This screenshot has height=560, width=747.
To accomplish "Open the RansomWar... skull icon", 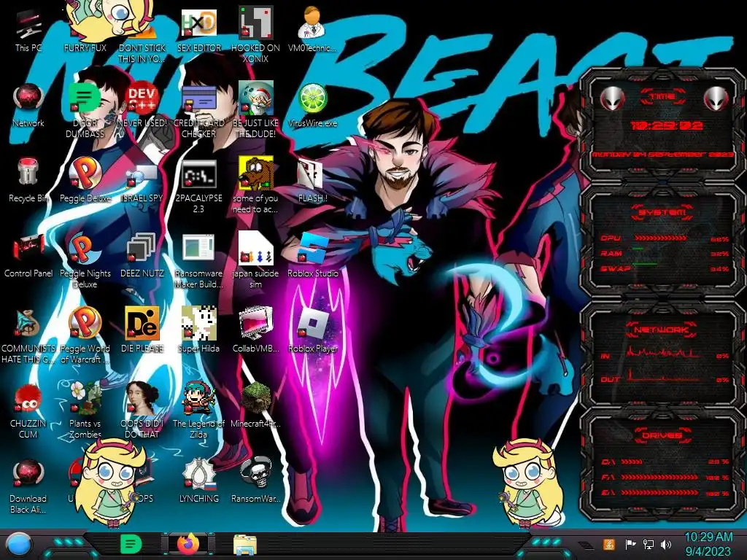I will pos(256,481).
